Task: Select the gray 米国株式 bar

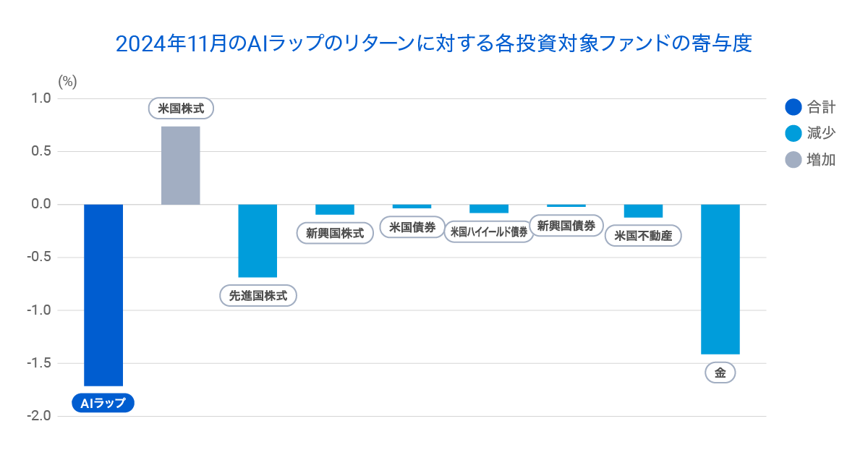Action: [x=181, y=166]
